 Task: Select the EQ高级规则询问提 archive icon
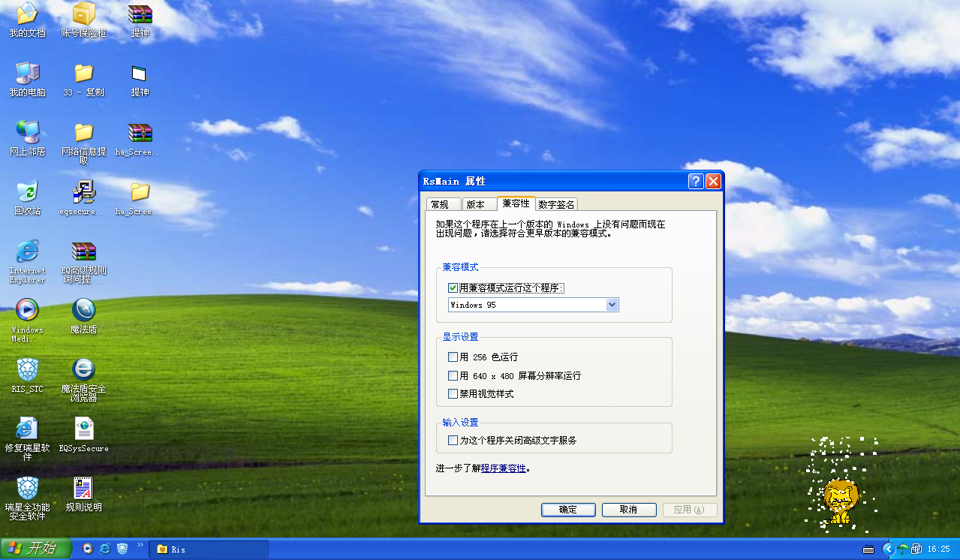[83, 262]
